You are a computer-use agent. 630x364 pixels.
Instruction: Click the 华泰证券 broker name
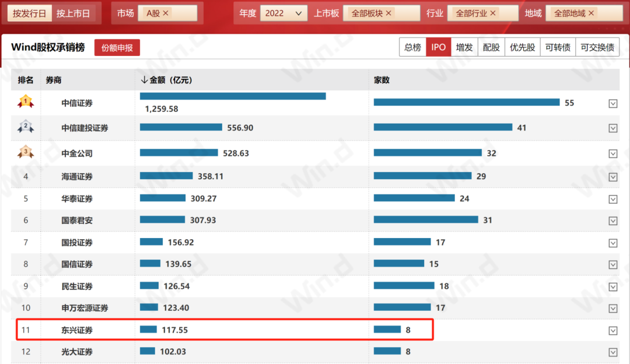pos(77,199)
